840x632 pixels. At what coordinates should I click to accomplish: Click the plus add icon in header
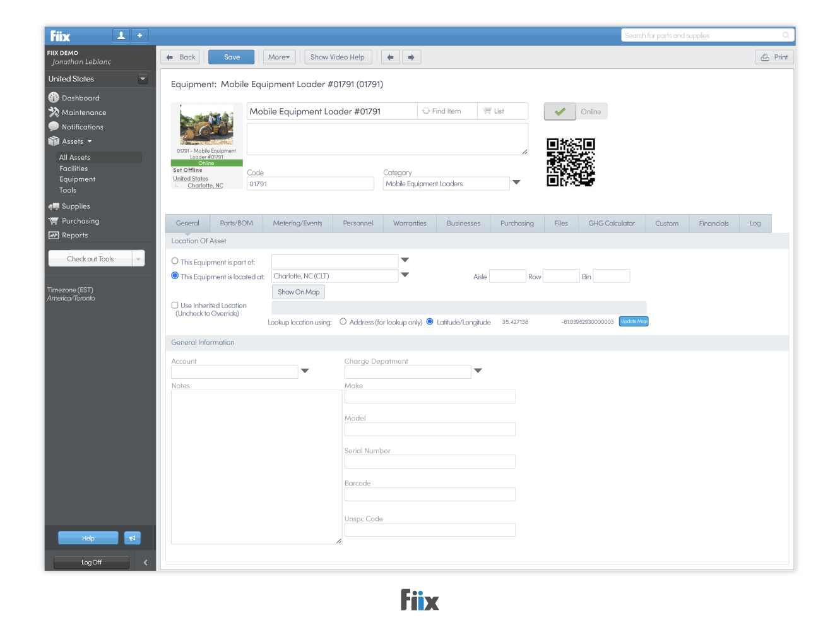(x=139, y=35)
